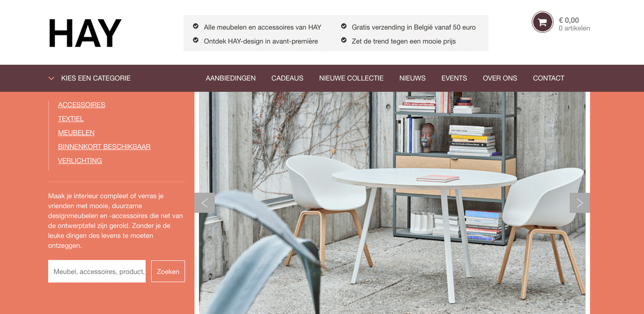Image resolution: width=644 pixels, height=314 pixels.
Task: Browse the Meubelen category
Action: coord(76,132)
